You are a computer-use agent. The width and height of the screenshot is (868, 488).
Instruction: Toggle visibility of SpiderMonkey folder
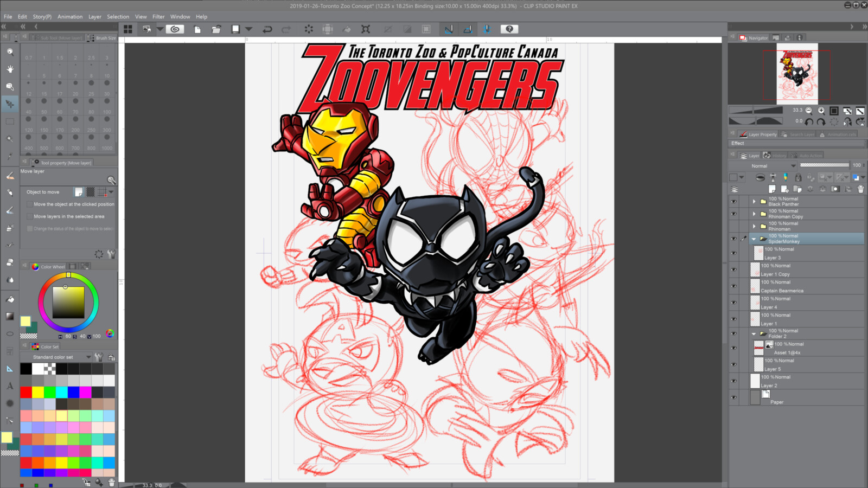click(x=733, y=239)
